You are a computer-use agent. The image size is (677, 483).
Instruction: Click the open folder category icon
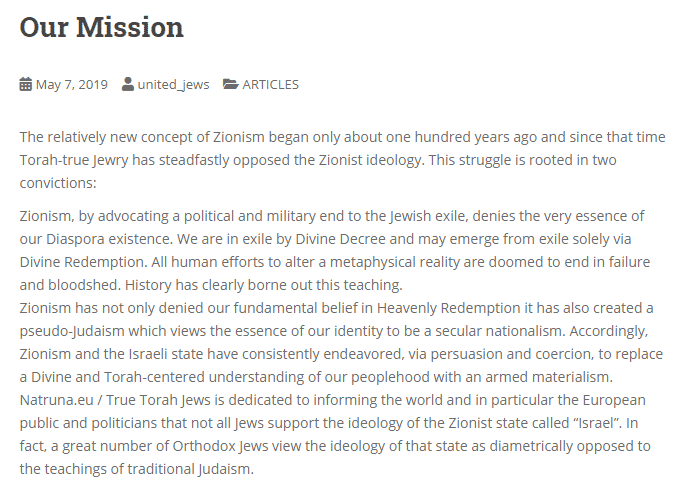231,84
